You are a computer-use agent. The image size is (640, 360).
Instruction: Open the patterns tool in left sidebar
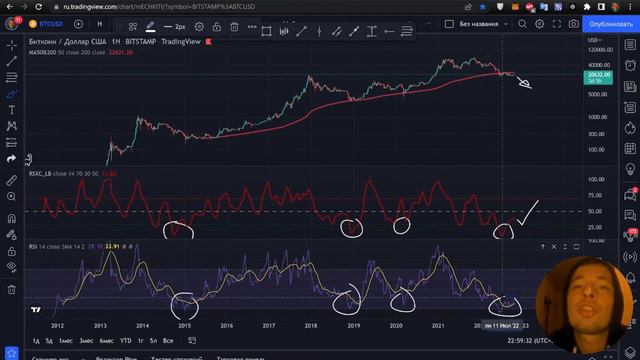pos(11,126)
